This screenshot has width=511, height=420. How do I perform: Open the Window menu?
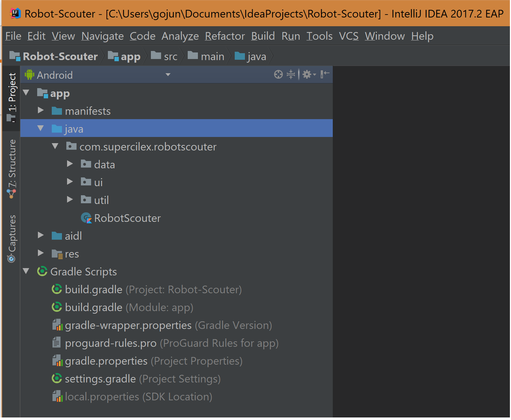[x=385, y=36]
